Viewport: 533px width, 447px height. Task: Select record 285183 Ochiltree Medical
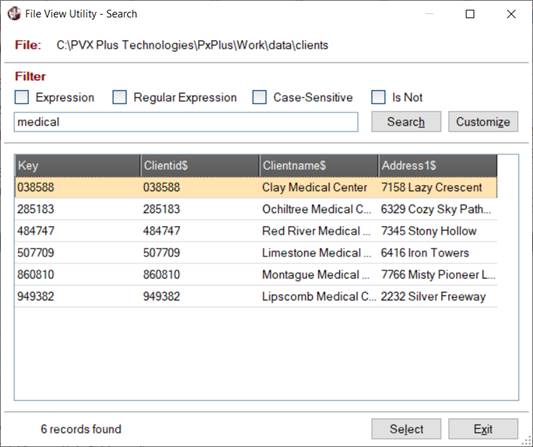(256, 209)
